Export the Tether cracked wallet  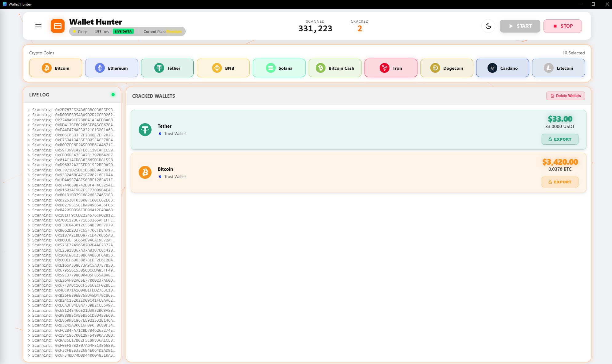point(560,139)
